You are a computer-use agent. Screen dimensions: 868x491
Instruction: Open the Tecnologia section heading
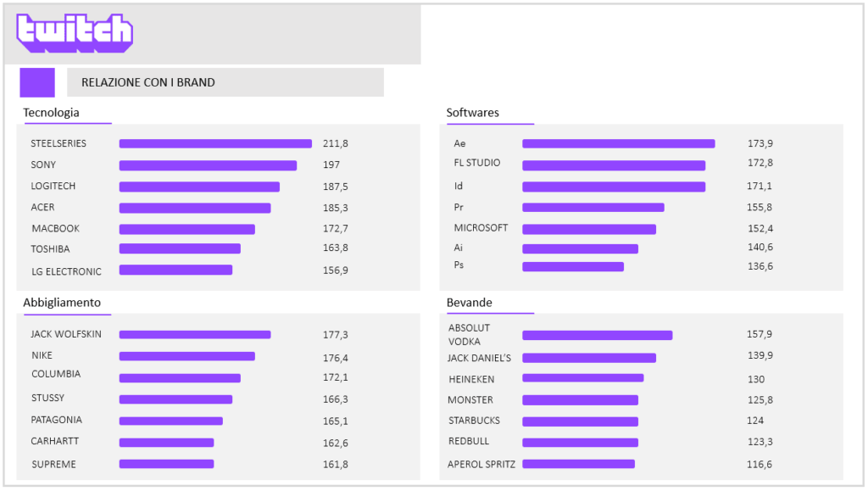point(52,113)
